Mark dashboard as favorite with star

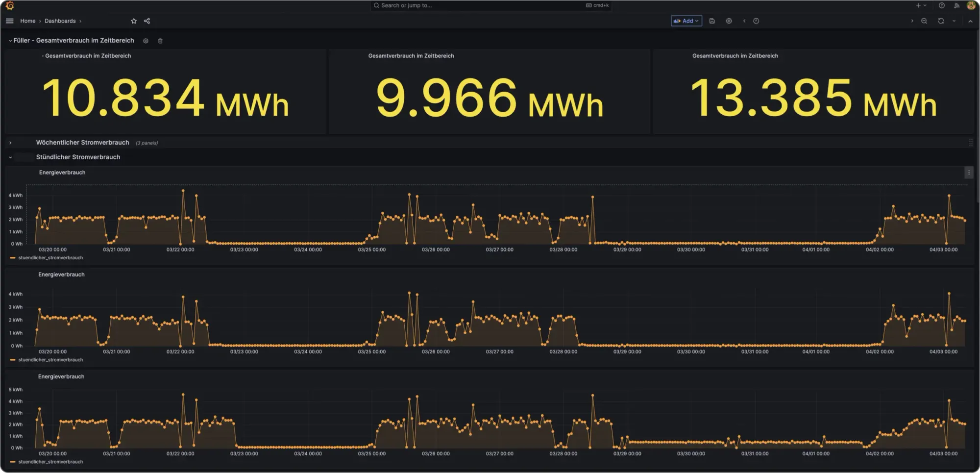(134, 21)
